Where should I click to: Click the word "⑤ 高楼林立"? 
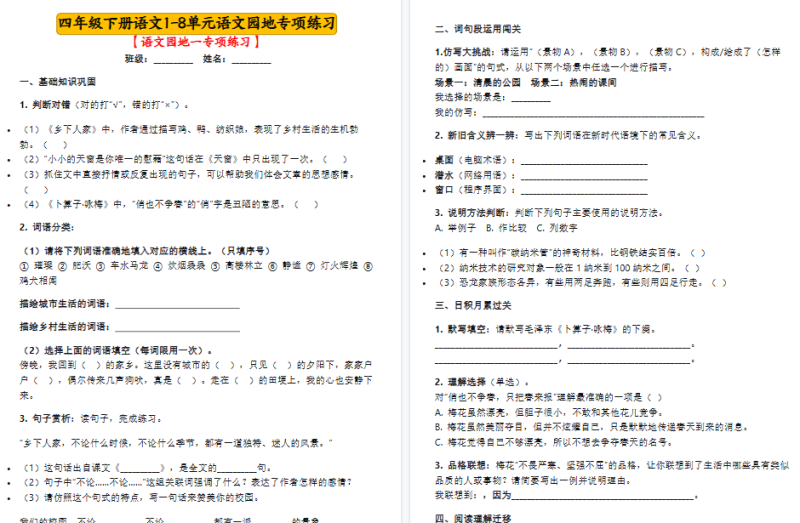point(237,266)
